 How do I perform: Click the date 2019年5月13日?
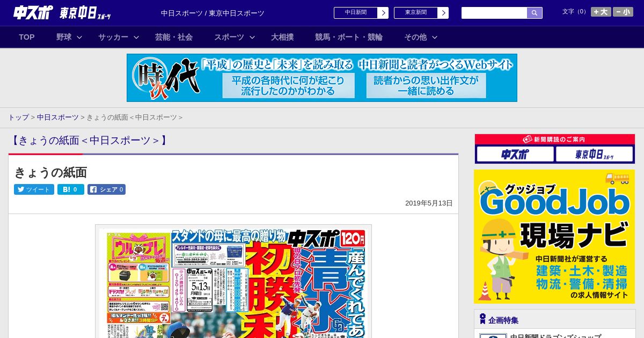[x=429, y=203]
